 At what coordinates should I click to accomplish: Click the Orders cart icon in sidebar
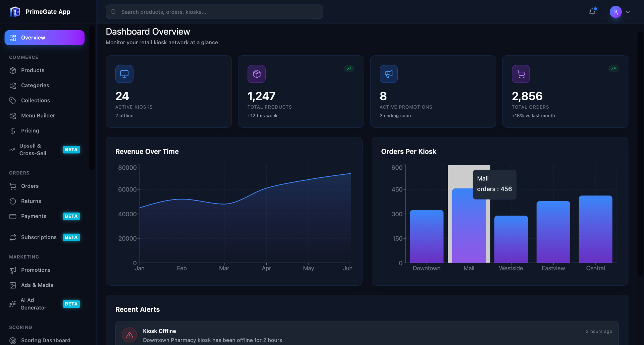tap(13, 186)
